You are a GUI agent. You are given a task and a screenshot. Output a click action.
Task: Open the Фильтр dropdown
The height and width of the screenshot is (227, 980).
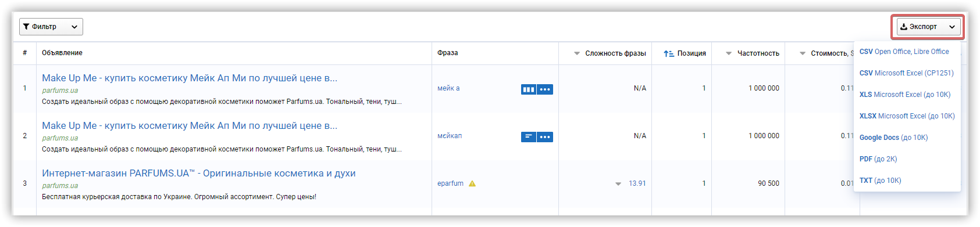pyautogui.click(x=51, y=27)
